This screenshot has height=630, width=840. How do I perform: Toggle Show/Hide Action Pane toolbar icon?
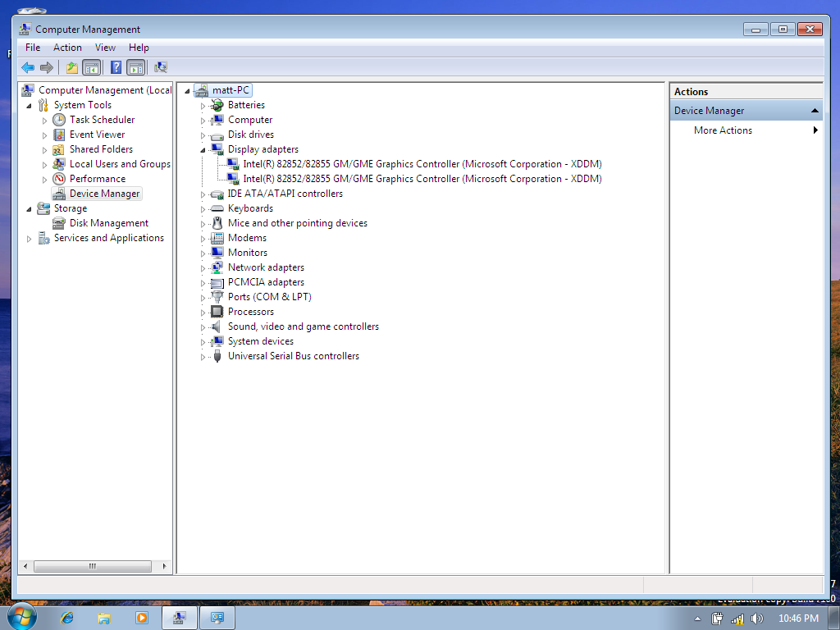[135, 67]
